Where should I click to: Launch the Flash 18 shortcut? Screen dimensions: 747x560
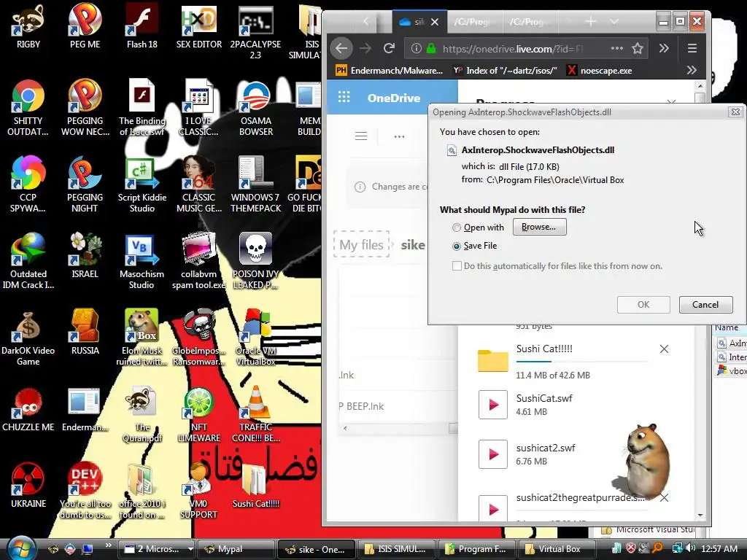(142, 26)
